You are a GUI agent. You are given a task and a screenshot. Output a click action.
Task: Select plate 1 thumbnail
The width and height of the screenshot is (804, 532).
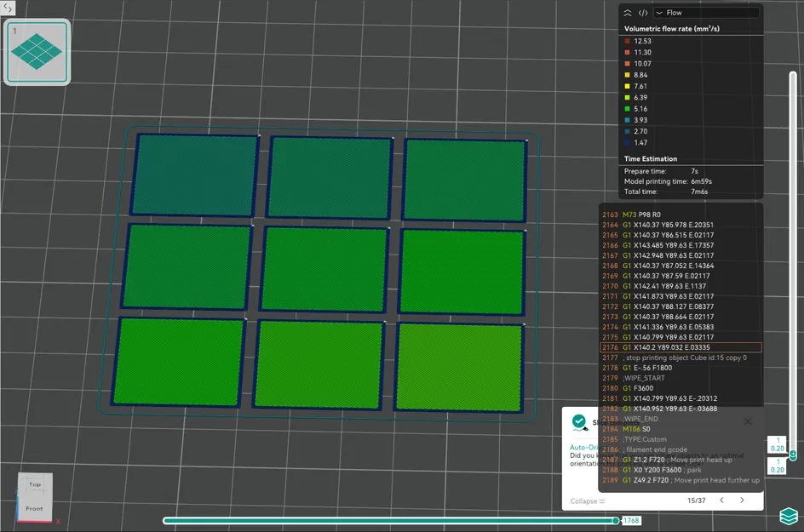pos(37,52)
